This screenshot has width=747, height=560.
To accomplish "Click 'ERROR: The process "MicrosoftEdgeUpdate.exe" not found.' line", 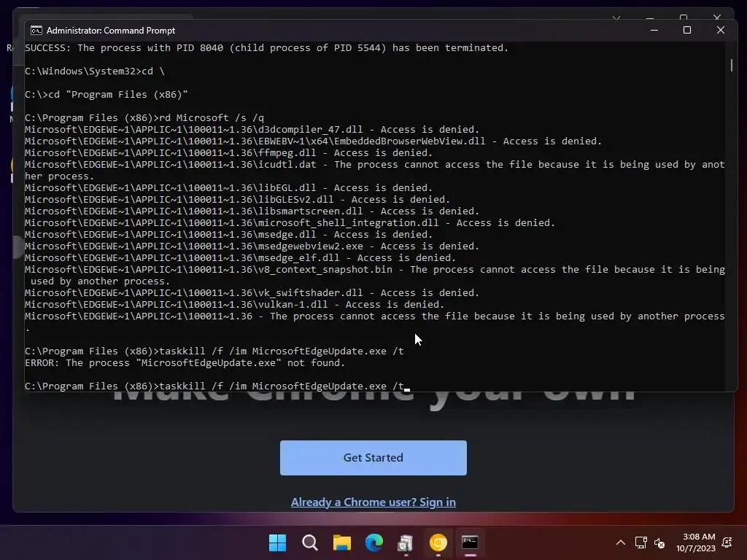I will (185, 363).
